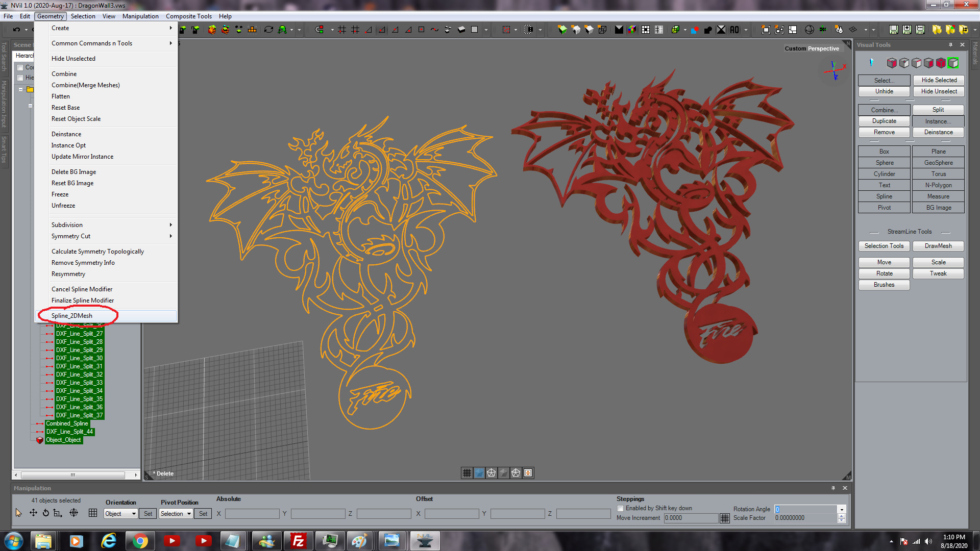Select the rightmost green cube shading icon in Visual Tools
Viewport: 980px width, 551px height.
953,63
